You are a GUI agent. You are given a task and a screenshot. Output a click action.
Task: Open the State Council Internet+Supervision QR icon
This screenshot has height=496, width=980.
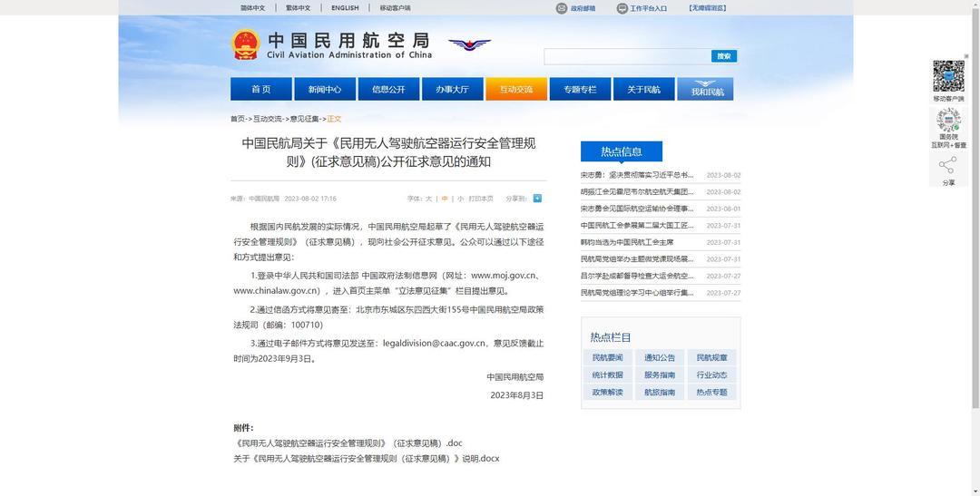tap(948, 121)
